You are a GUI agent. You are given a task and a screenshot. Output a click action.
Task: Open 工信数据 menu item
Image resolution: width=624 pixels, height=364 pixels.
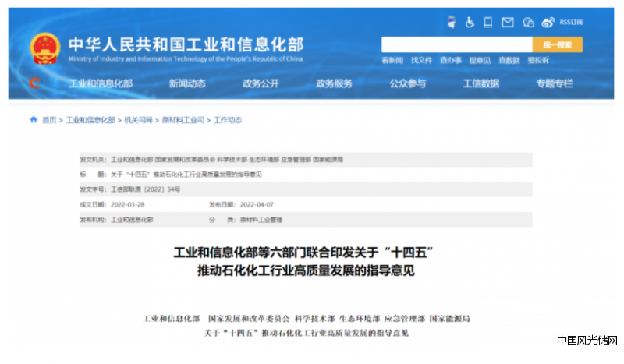click(x=481, y=83)
